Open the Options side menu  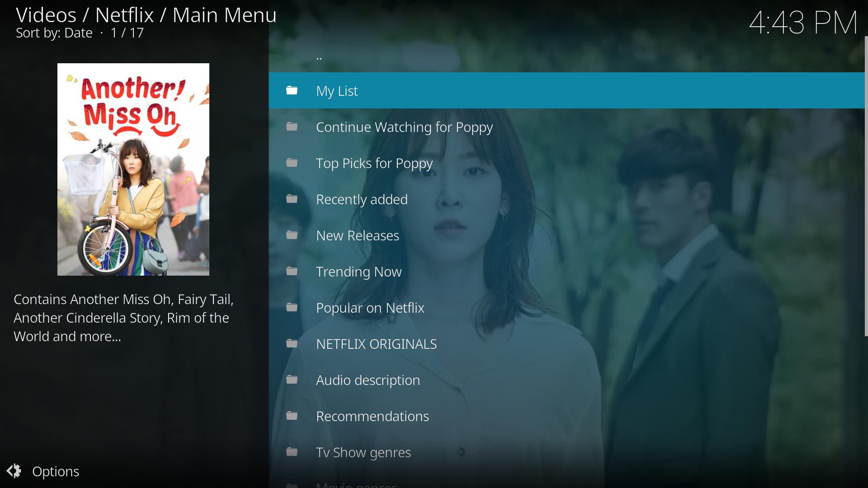pyautogui.click(x=43, y=471)
